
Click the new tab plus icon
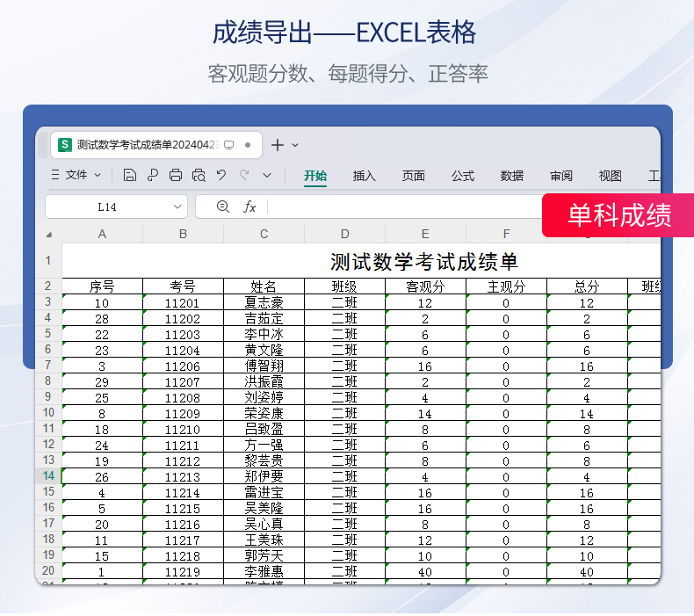[x=278, y=144]
